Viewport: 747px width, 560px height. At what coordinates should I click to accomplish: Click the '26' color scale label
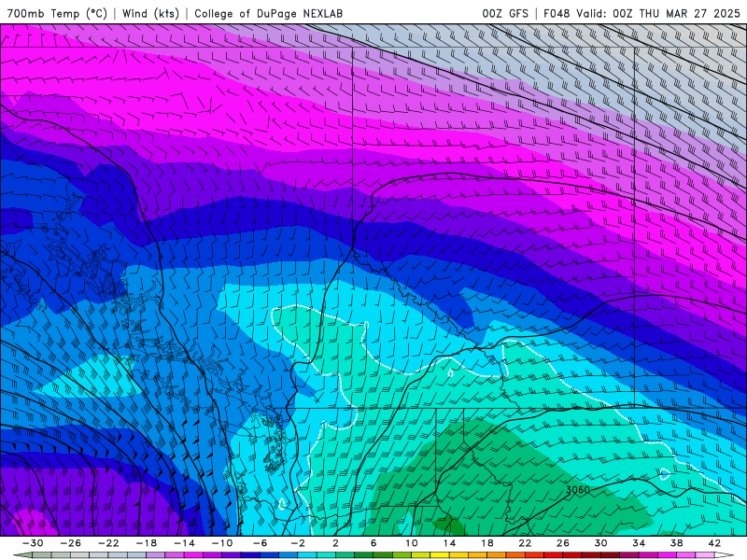point(563,543)
